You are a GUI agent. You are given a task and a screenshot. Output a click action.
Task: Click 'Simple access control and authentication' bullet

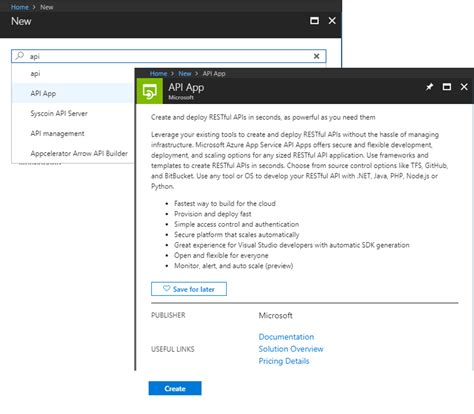(236, 224)
